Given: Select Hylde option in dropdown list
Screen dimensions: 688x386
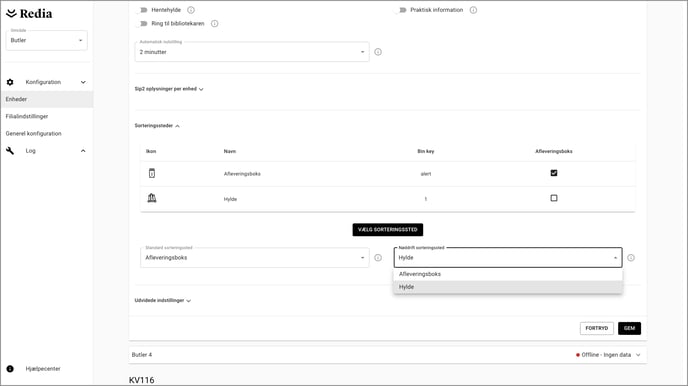Looking at the screenshot, I should click(x=508, y=287).
